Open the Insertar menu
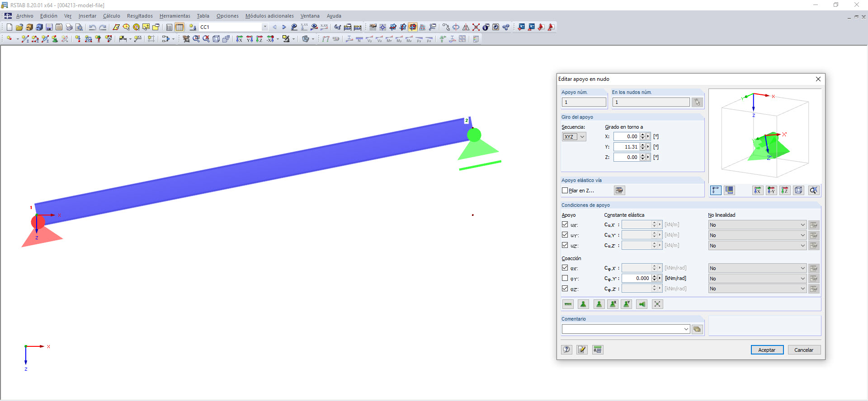Image resolution: width=868 pixels, height=401 pixels. (x=87, y=16)
